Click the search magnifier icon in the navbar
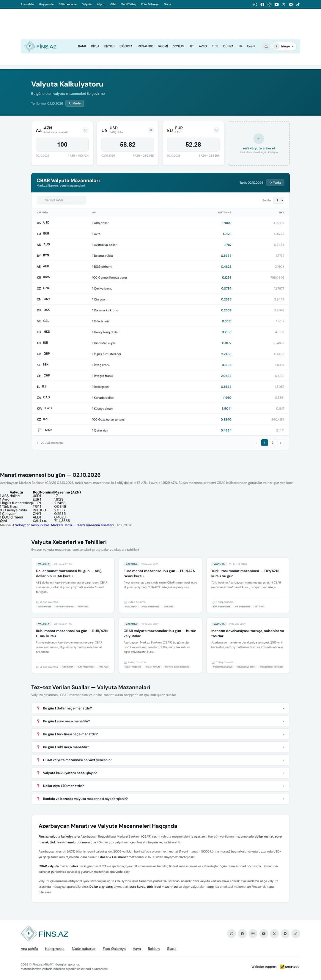The image size is (321, 980). [x=266, y=46]
